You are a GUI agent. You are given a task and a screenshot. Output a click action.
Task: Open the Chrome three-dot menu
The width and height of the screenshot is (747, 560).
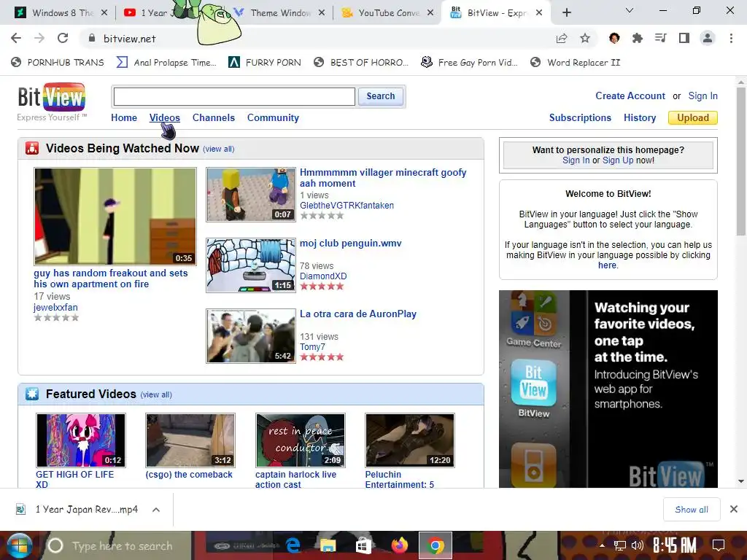point(731,38)
